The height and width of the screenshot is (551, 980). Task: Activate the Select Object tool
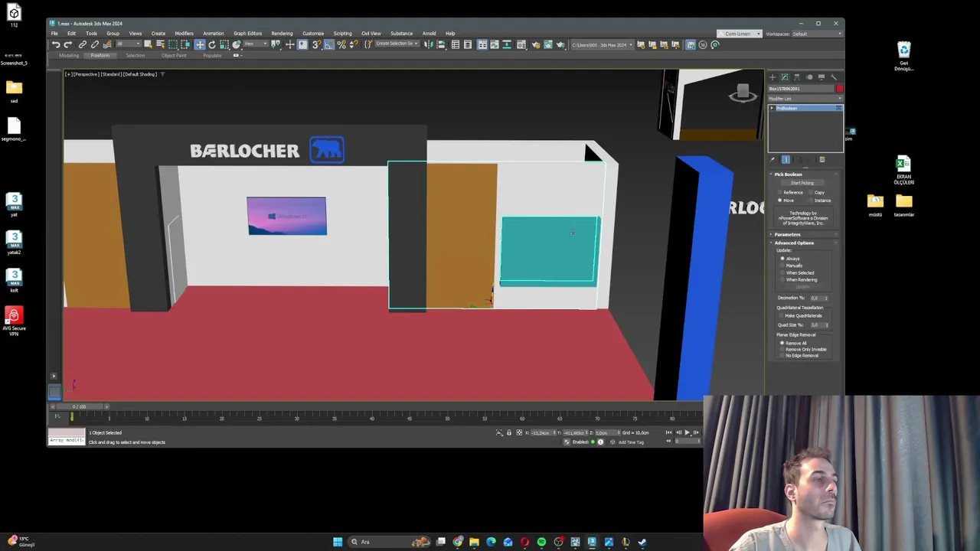tap(148, 44)
